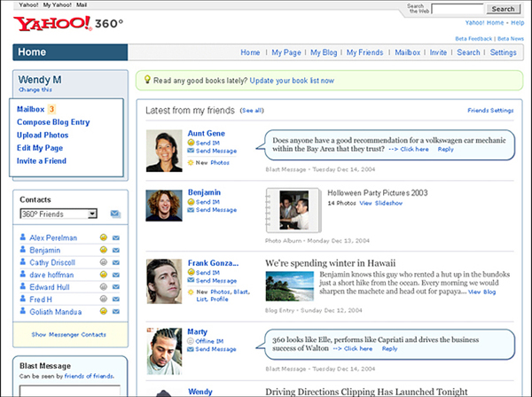Select the Home tab
The height and width of the screenshot is (397, 532).
32,52
